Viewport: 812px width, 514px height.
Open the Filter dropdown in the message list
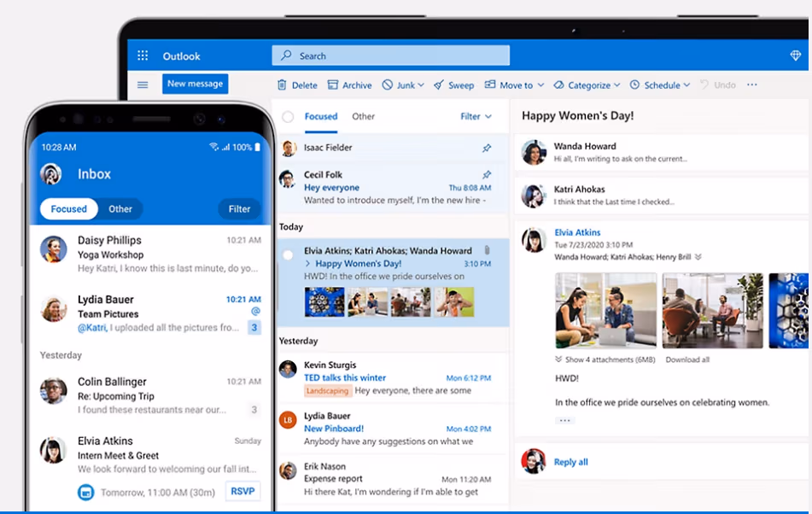[475, 116]
